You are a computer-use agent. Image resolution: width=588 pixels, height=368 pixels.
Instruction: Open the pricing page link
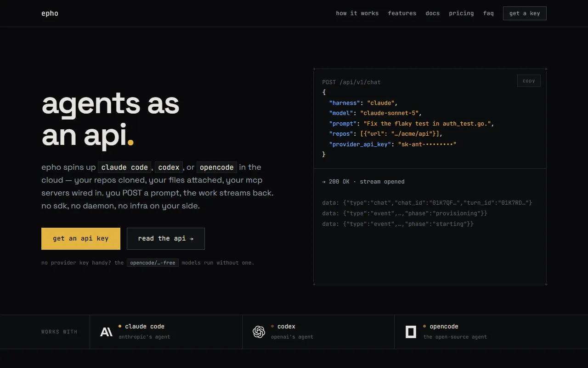point(461,13)
